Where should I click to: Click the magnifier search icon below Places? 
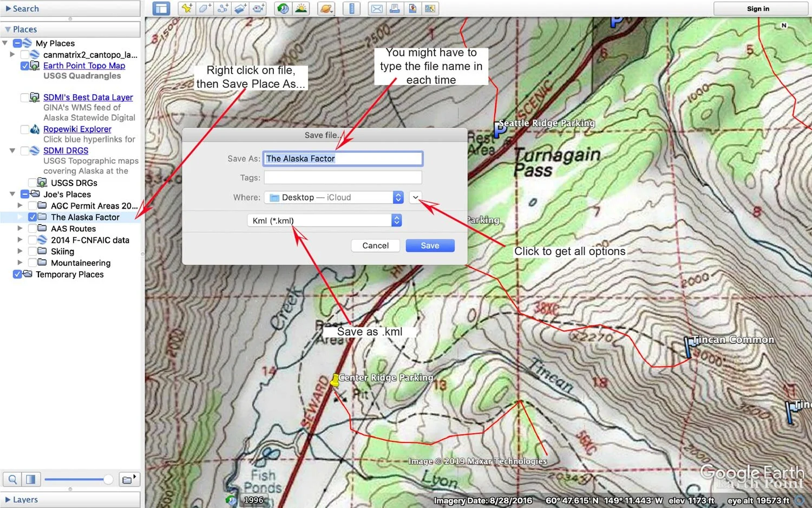[x=12, y=479]
